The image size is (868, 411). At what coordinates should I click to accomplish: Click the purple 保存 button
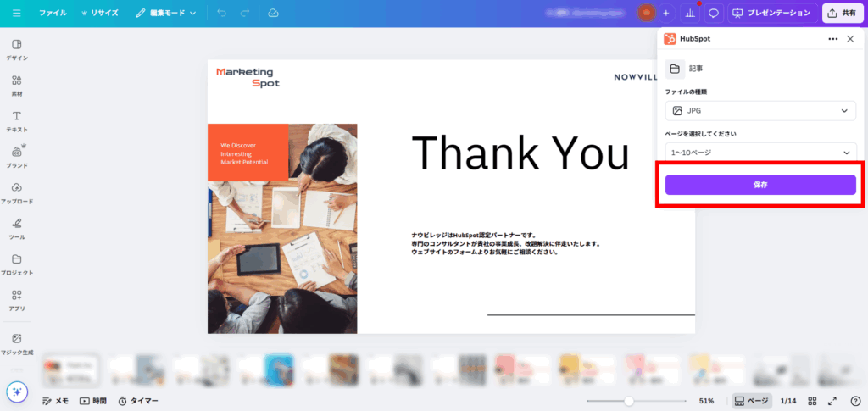click(760, 185)
